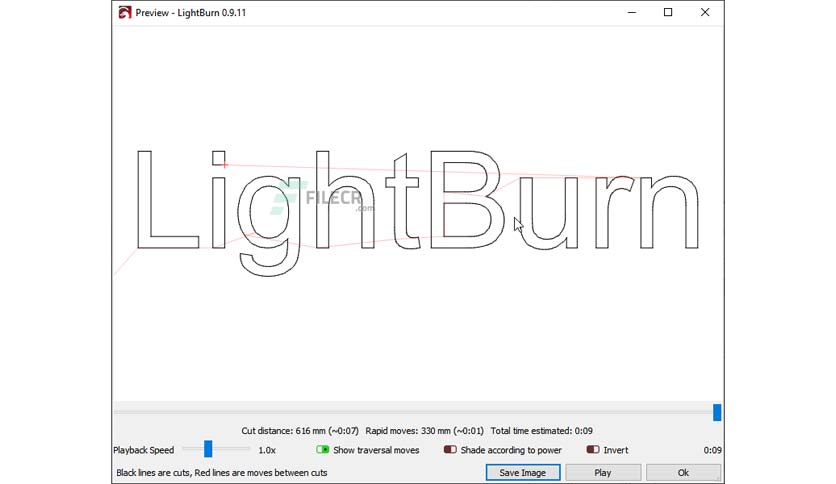The height and width of the screenshot is (484, 836).
Task: Click the LightBurn app icon in title bar
Action: (x=124, y=12)
